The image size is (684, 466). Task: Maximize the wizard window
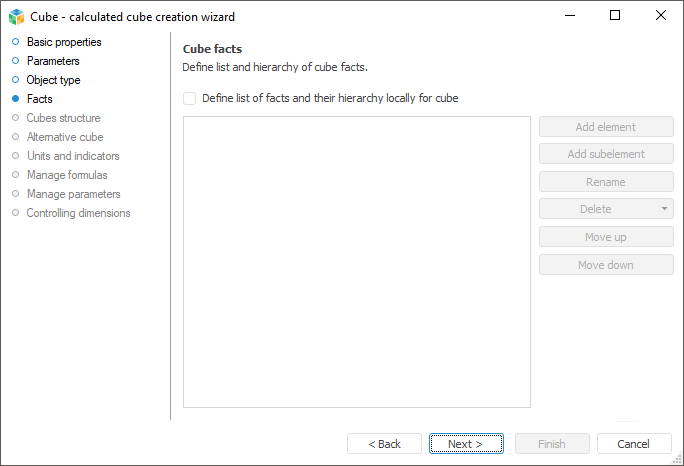coord(615,15)
